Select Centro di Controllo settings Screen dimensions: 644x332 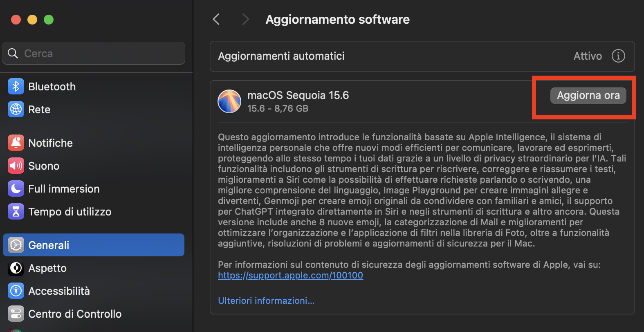(16, 314)
